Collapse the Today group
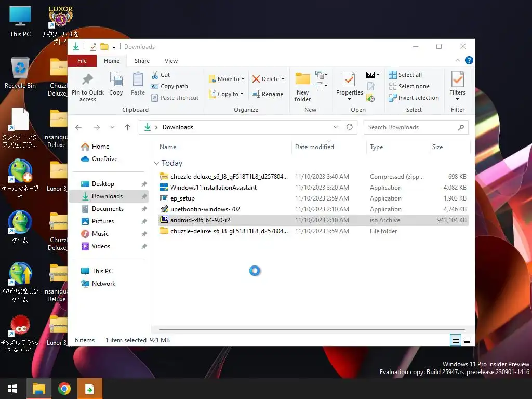The image size is (532, 399). [156, 163]
